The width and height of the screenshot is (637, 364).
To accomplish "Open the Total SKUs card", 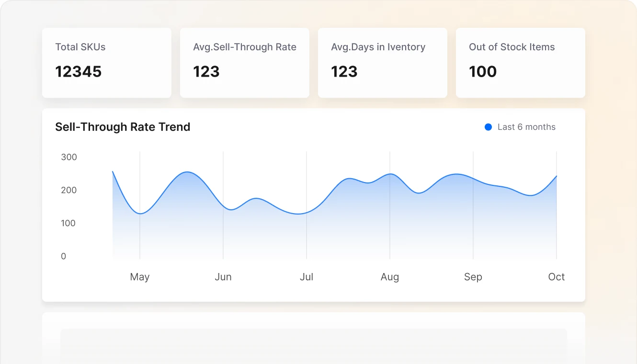I will [107, 63].
